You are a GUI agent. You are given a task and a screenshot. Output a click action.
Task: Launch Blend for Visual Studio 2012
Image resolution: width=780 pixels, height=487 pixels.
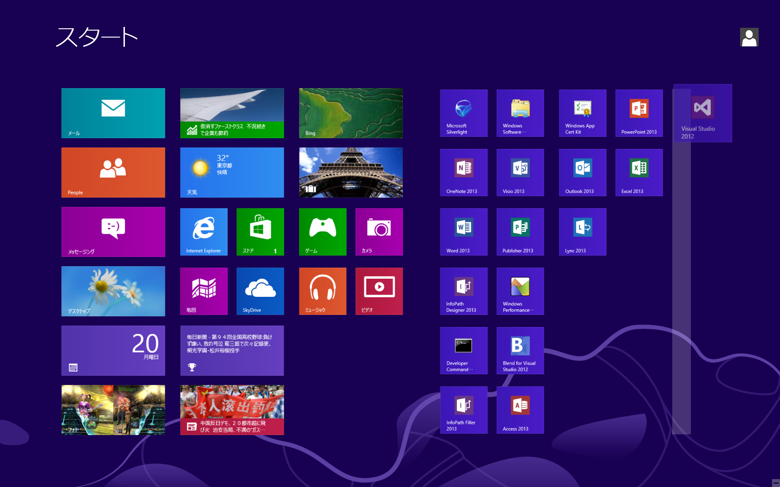coord(520,351)
